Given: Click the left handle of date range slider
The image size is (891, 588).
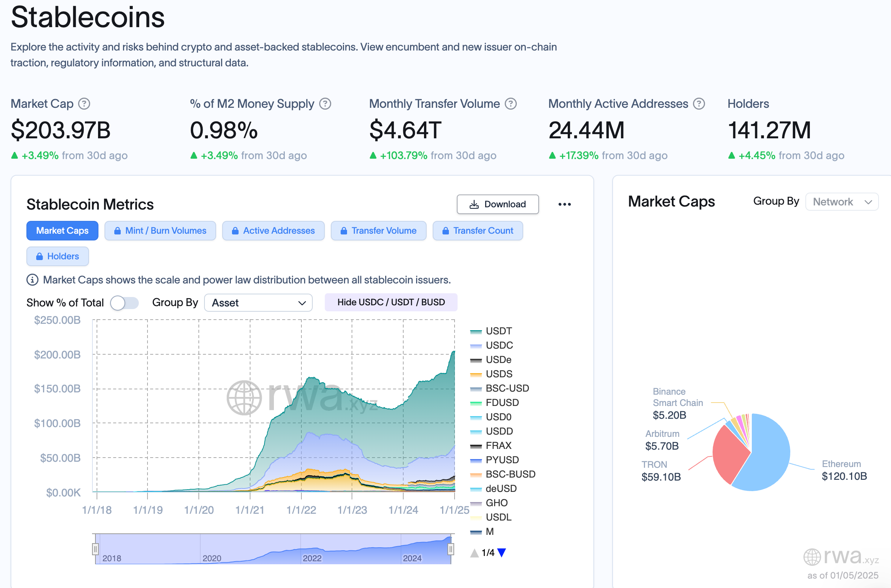Looking at the screenshot, I should [95, 549].
